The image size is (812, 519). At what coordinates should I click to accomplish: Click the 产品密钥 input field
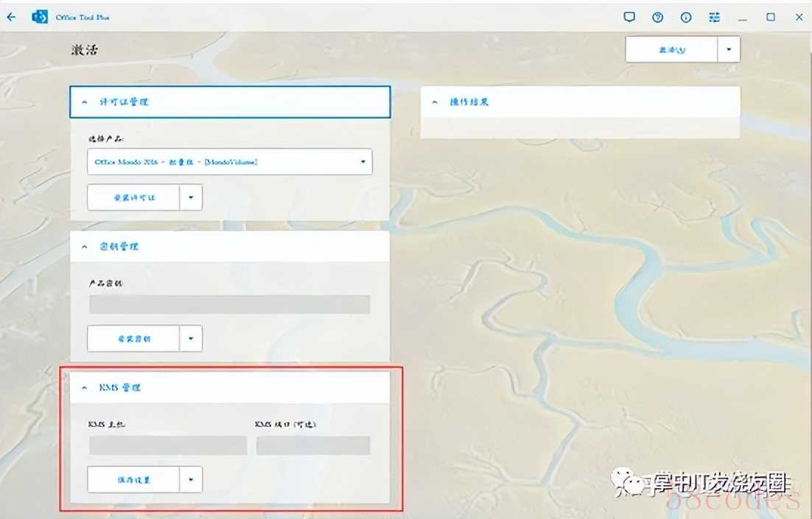[x=229, y=304]
